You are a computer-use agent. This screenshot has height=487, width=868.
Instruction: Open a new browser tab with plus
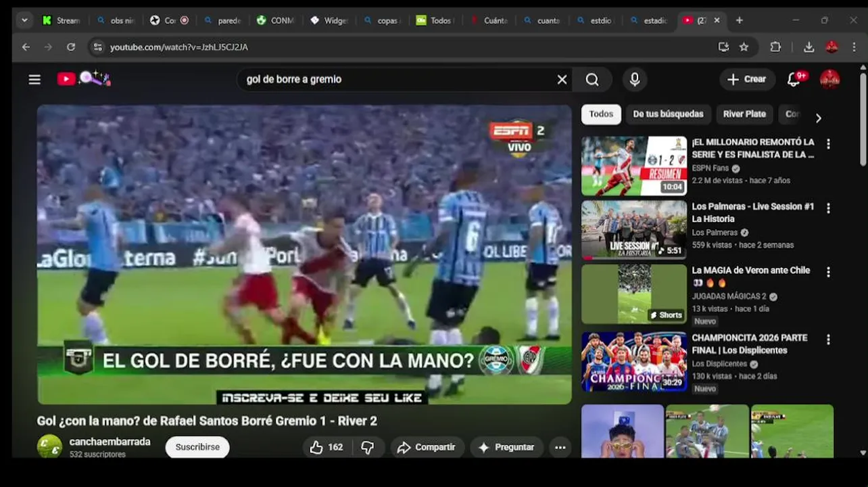[x=739, y=20]
